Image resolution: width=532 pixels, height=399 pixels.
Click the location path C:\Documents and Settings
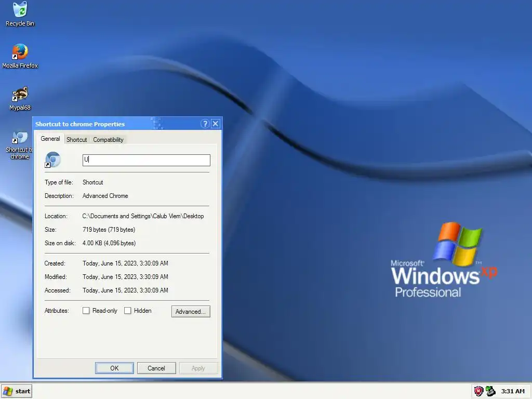pos(143,216)
